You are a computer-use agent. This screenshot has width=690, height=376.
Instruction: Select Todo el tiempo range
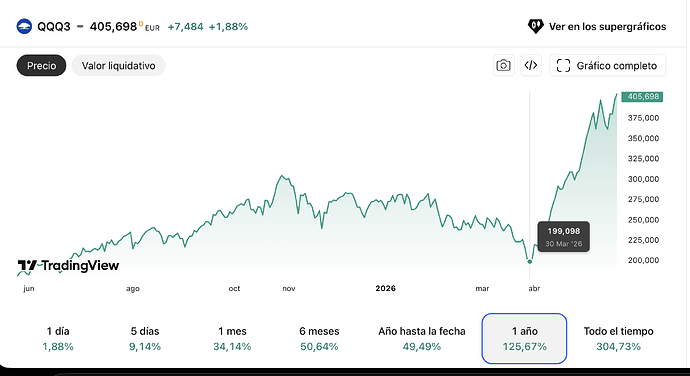(x=618, y=339)
